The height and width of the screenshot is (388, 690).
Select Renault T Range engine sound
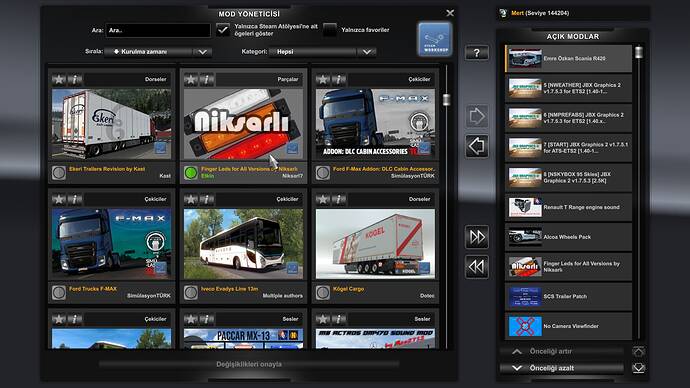click(x=568, y=207)
